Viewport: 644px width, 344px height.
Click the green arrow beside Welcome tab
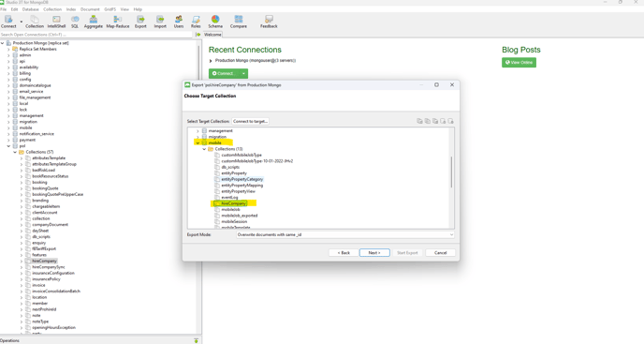pyautogui.click(x=198, y=35)
